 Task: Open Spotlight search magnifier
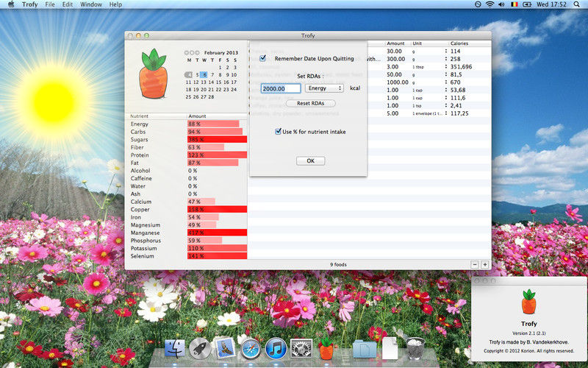point(576,4)
